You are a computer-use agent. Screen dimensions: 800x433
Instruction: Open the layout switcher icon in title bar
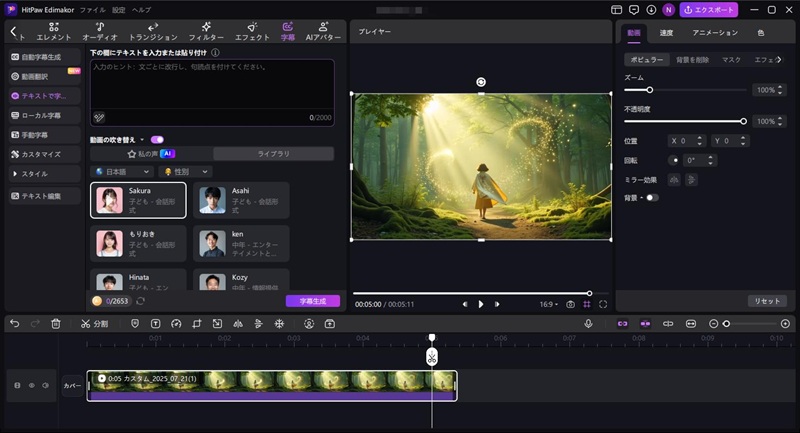[616, 10]
